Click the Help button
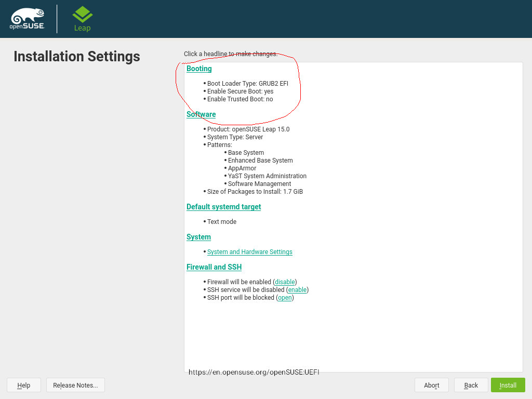The image size is (532, 399). point(24,385)
